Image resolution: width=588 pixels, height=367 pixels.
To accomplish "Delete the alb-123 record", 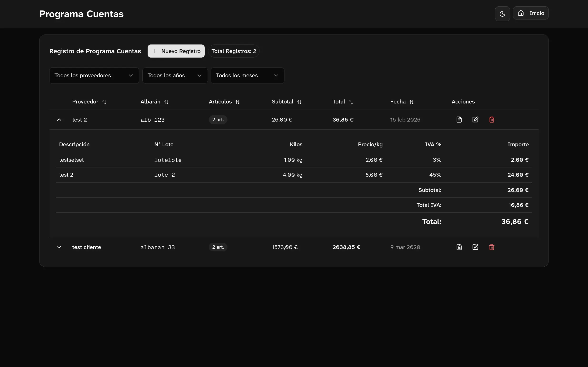I will click(492, 120).
